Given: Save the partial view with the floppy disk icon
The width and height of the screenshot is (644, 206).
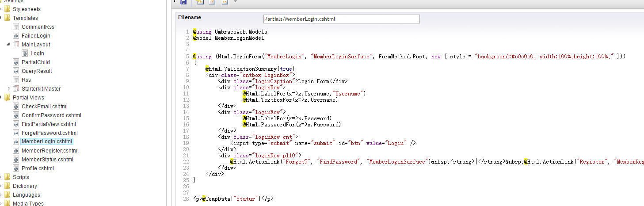Looking at the screenshot, I should 183,2.
